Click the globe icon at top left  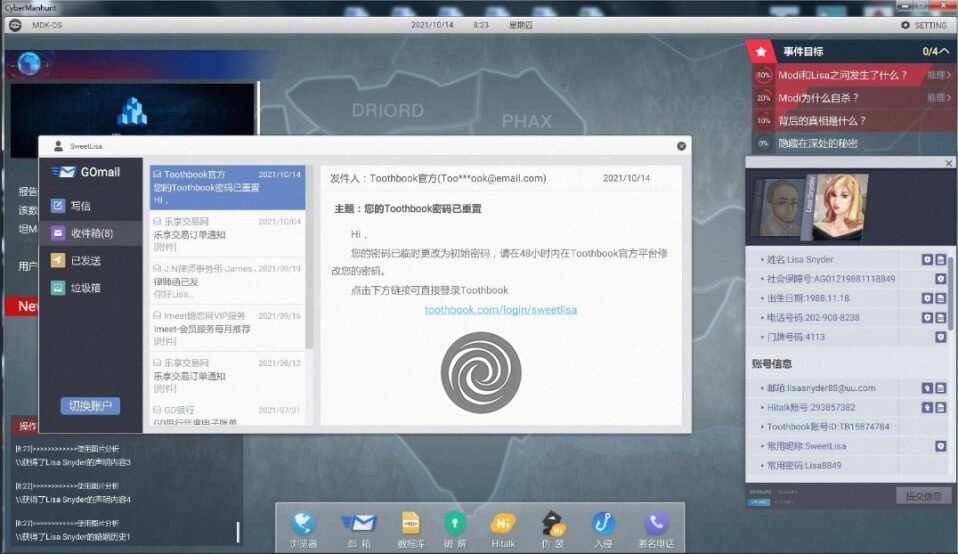pos(29,64)
